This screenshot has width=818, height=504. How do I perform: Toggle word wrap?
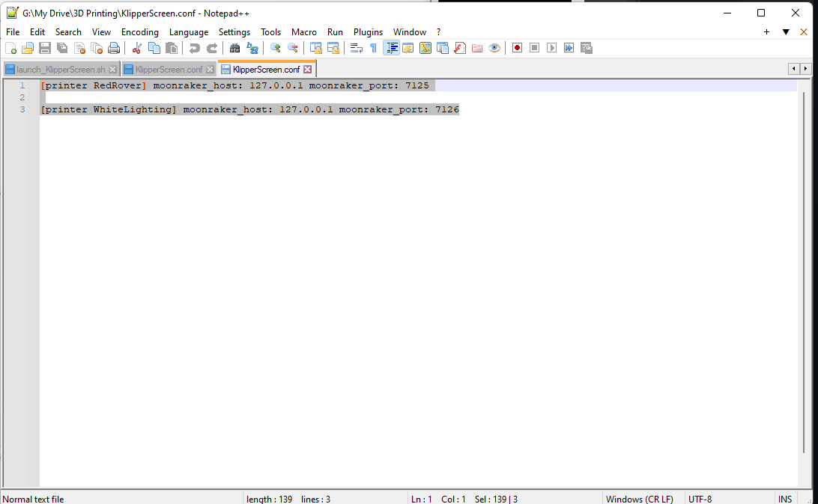click(x=354, y=47)
